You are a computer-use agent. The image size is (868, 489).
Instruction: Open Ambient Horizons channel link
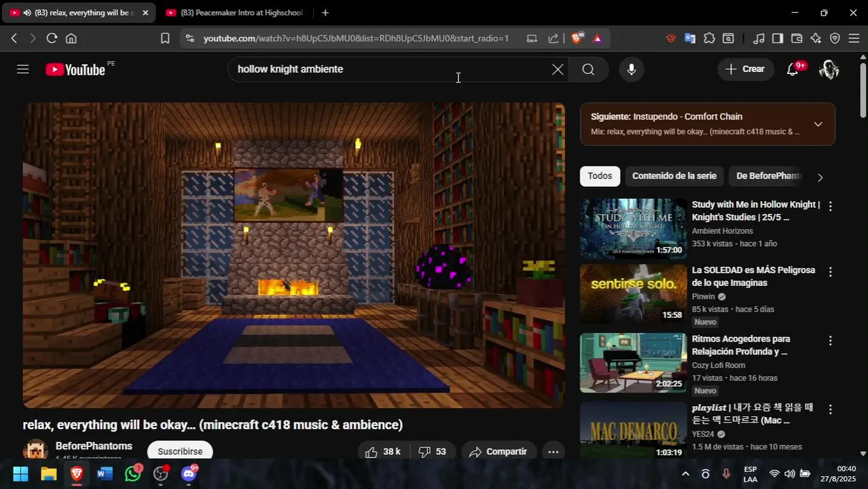point(722,231)
